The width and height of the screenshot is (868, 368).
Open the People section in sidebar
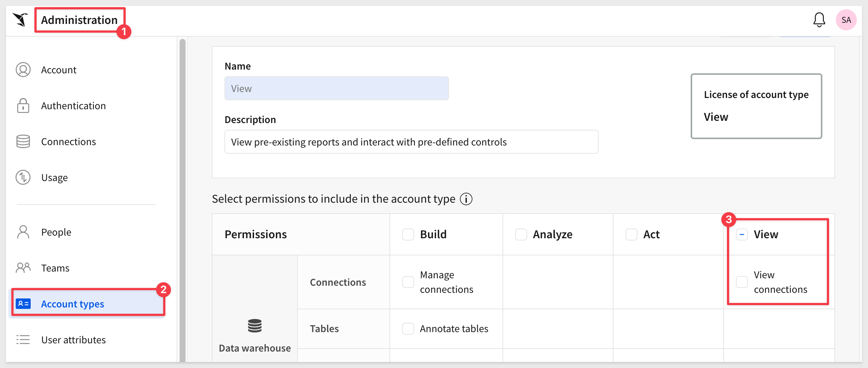pos(56,232)
